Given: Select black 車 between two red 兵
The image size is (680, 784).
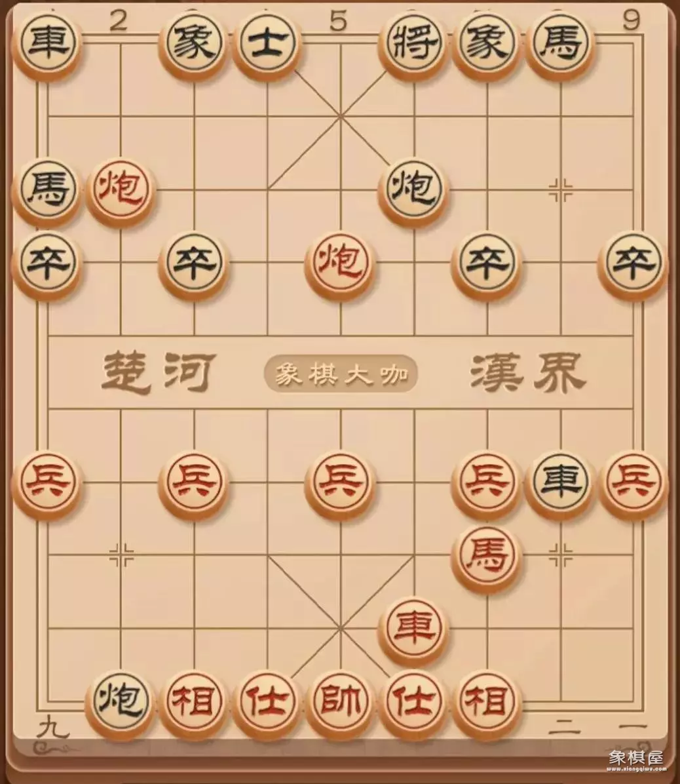Looking at the screenshot, I should (559, 482).
